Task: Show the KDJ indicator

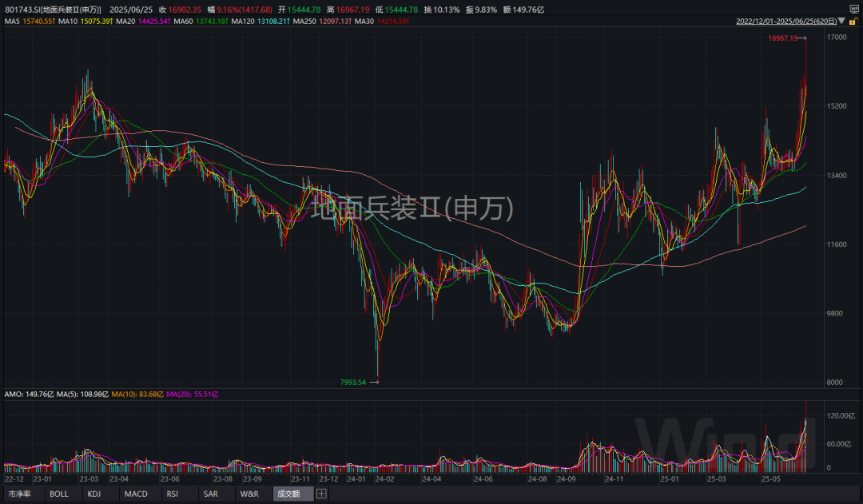Action: point(94,494)
